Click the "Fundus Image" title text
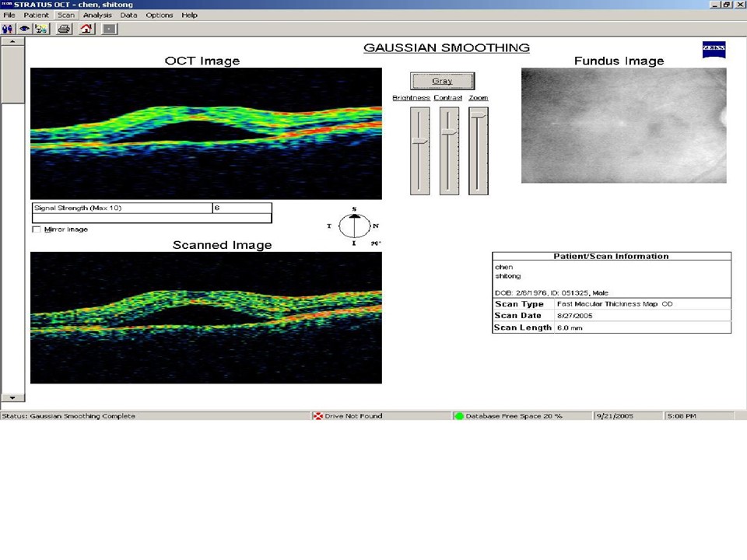This screenshot has height=560, width=747. coord(619,61)
